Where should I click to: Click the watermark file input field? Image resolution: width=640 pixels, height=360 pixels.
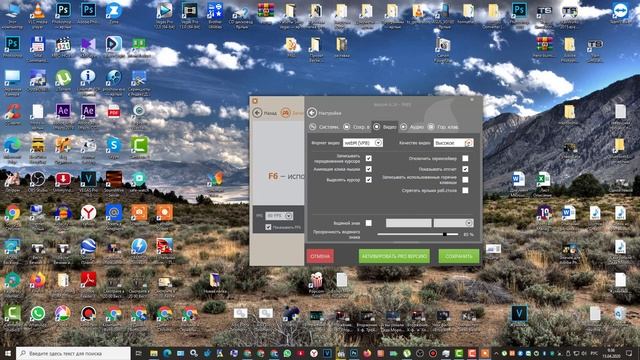409,223
